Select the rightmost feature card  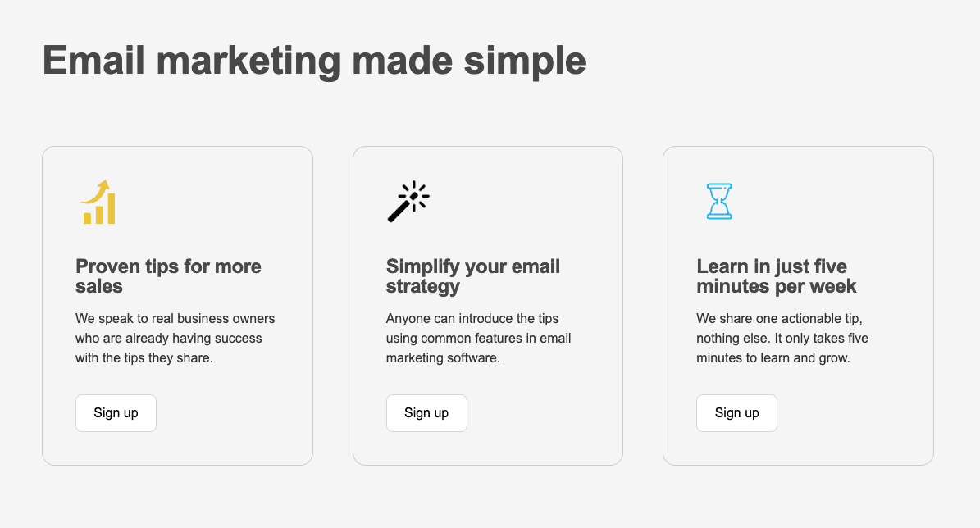point(798,305)
